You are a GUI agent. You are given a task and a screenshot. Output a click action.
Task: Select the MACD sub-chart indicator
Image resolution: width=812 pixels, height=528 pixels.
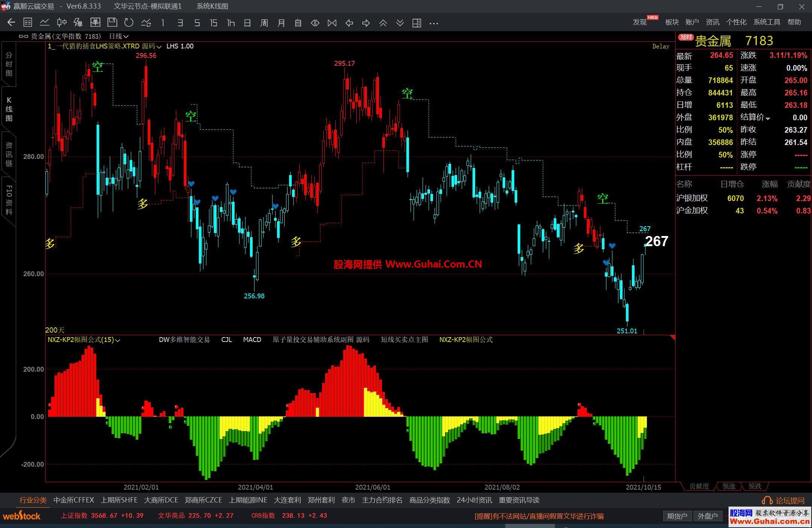252,340
